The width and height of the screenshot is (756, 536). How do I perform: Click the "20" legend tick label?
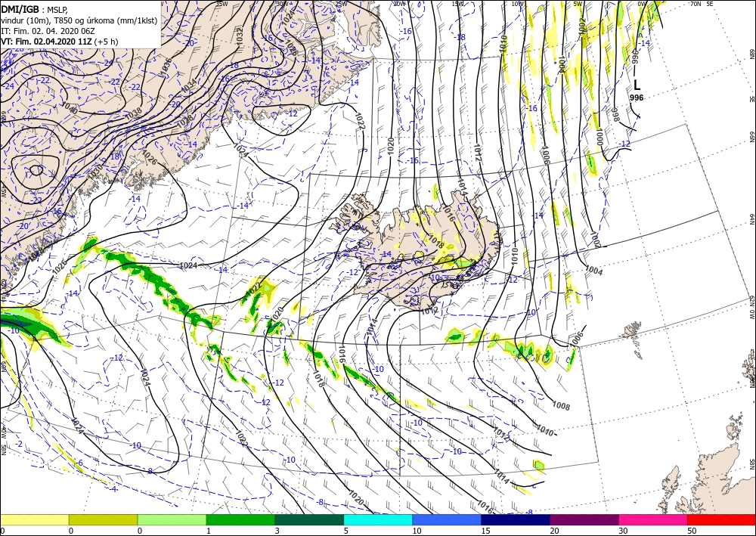[554, 531]
